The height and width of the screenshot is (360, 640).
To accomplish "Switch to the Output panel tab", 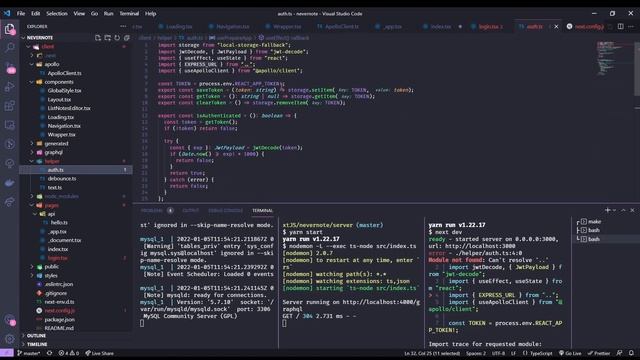I will pyautogui.click(x=190, y=210).
